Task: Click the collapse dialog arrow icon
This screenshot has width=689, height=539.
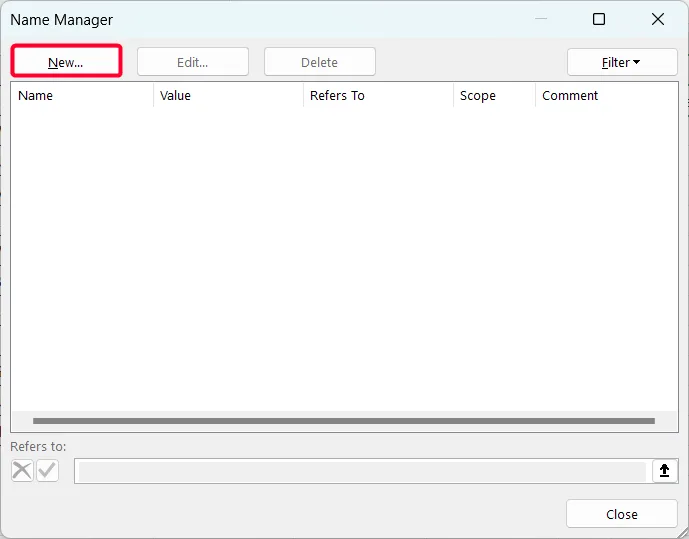Action: [x=664, y=470]
